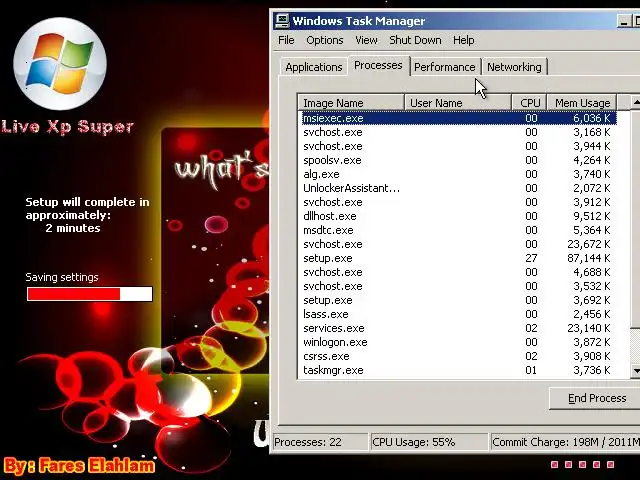Click the 2 minutes remaining text
Screen dimensions: 640x480
(x=73, y=228)
